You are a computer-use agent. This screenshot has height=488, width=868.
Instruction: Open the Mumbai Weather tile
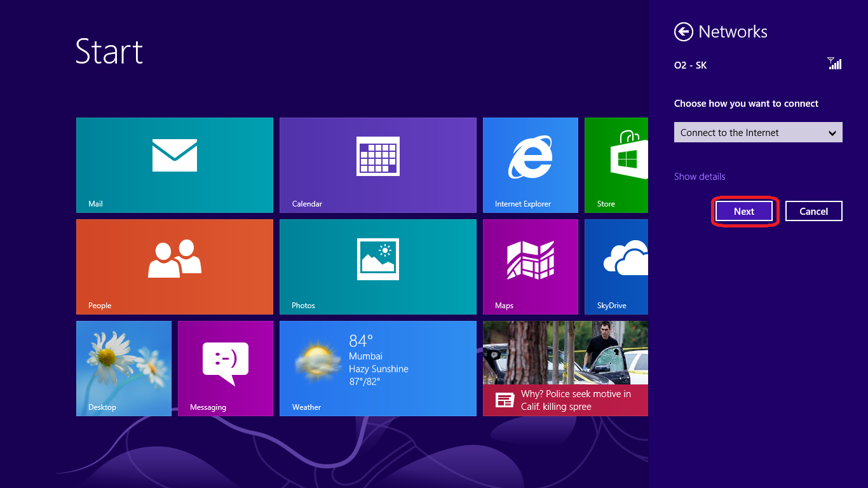[x=377, y=368]
